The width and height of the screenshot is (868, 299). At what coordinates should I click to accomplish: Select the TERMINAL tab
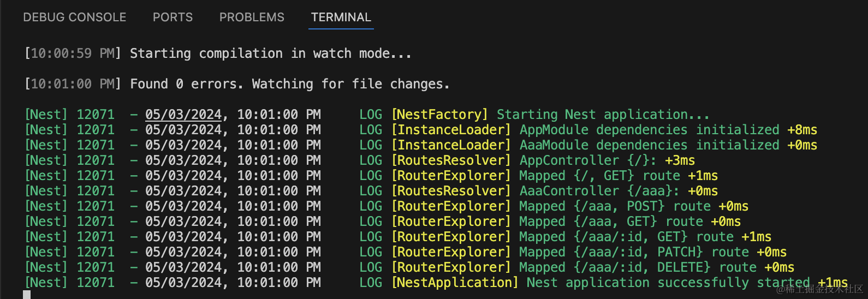pos(341,17)
